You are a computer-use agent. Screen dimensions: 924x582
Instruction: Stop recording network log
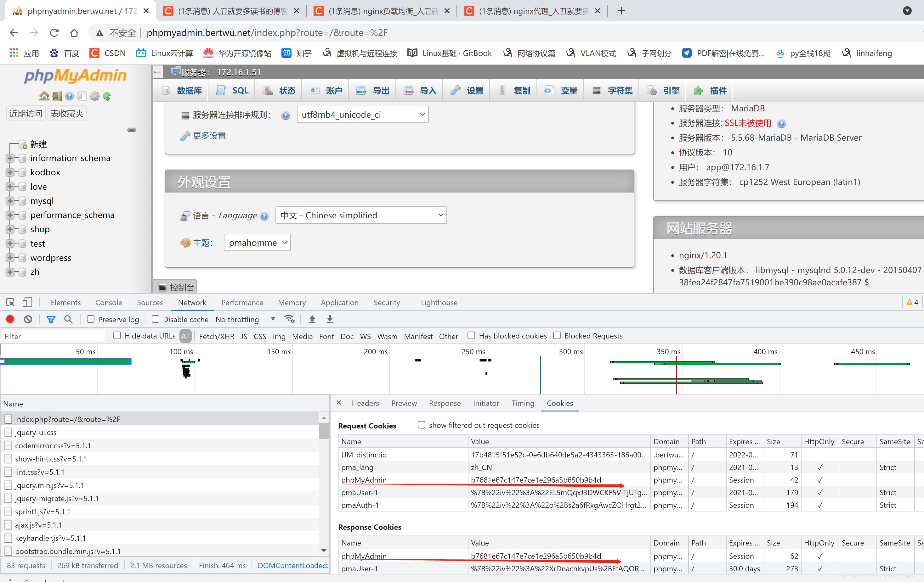(10, 319)
